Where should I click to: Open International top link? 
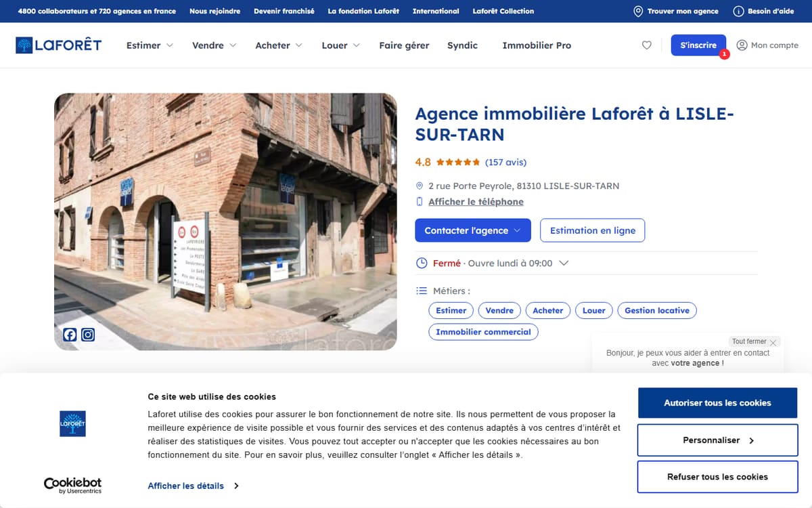(436, 12)
